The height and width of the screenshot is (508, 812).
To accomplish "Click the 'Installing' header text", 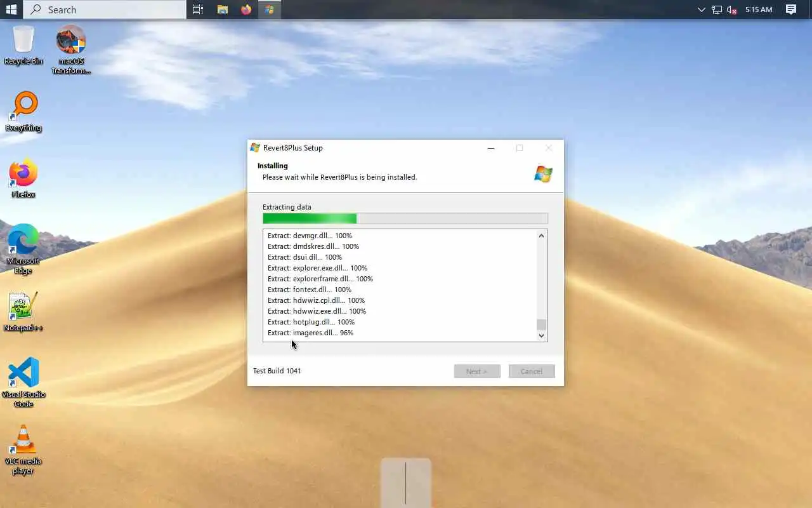I will pos(273,166).
